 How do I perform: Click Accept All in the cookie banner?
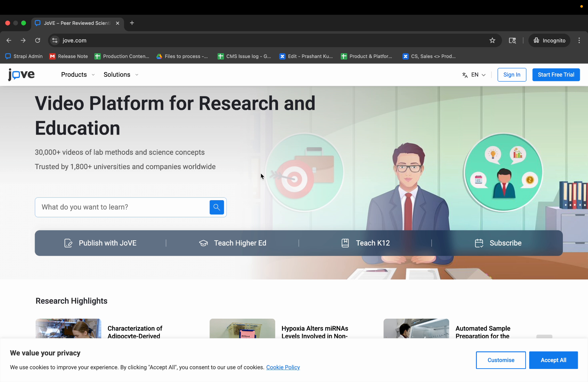[553, 360]
